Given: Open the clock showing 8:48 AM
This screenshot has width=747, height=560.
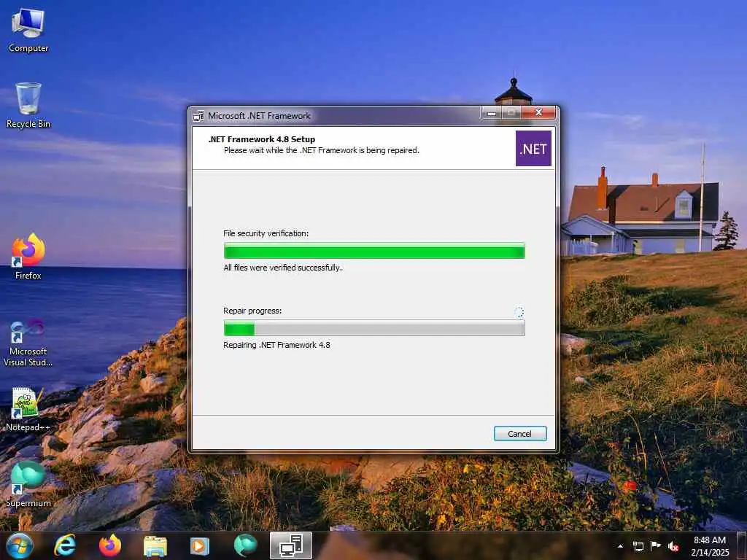Looking at the screenshot, I should 710,545.
